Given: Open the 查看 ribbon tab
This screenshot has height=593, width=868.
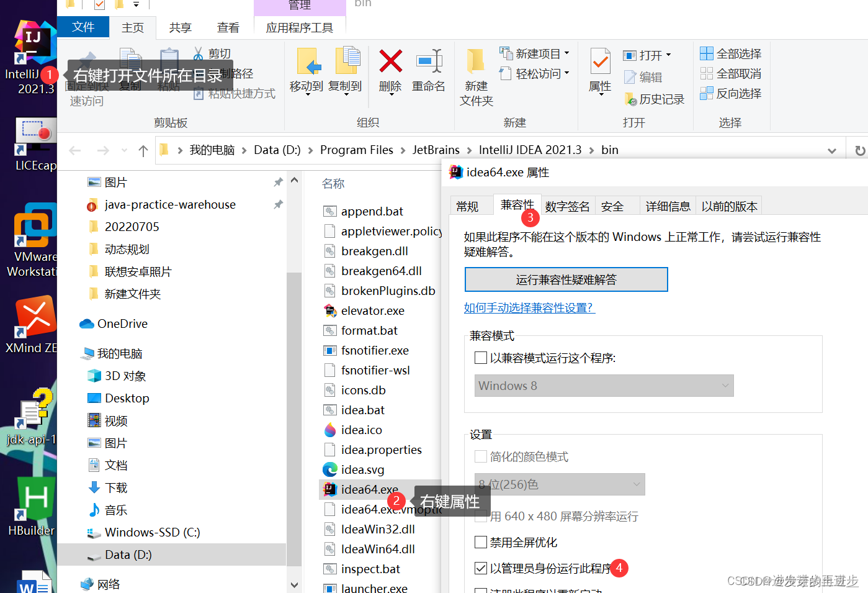Looking at the screenshot, I should pos(228,27).
